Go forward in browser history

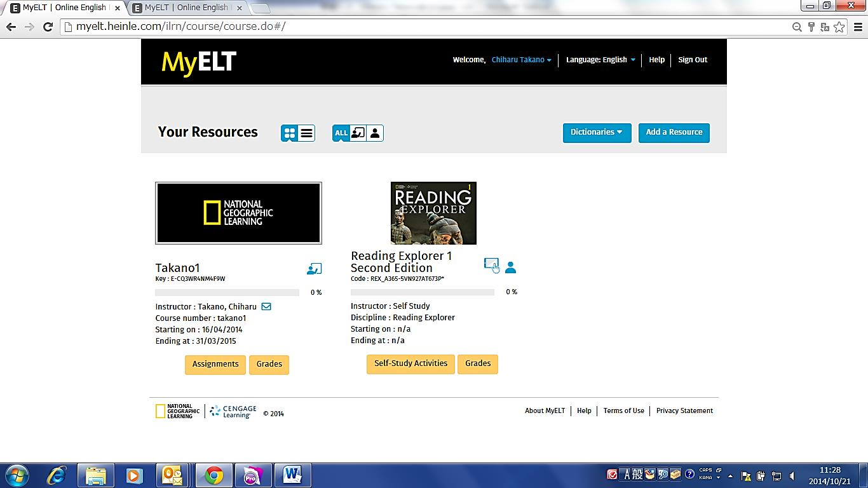coord(29,27)
